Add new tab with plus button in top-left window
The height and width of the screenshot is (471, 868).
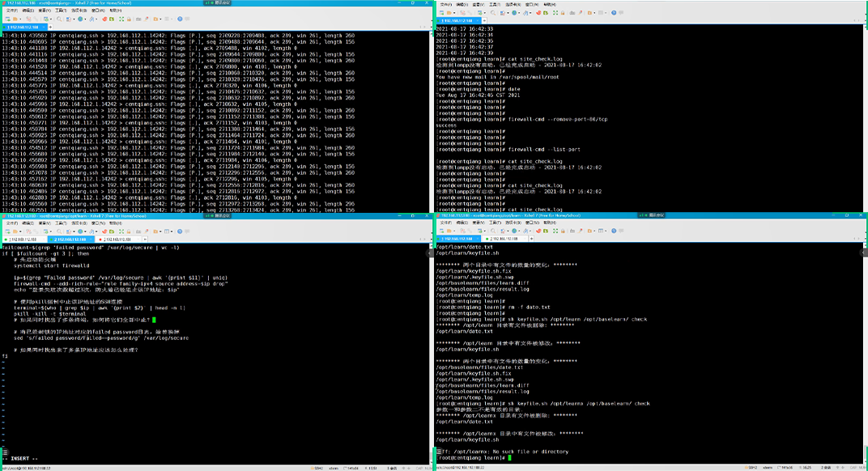tap(50, 27)
